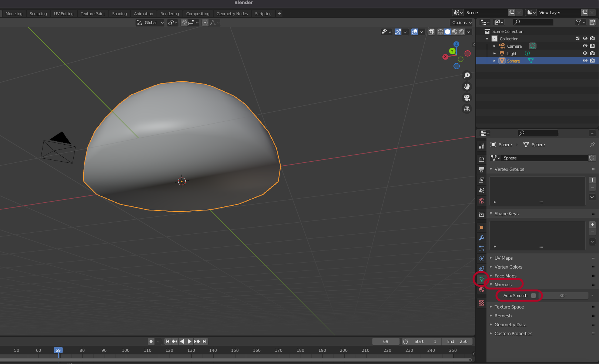
Task: Switch to the Animation workspace tab
Action: click(x=143, y=14)
